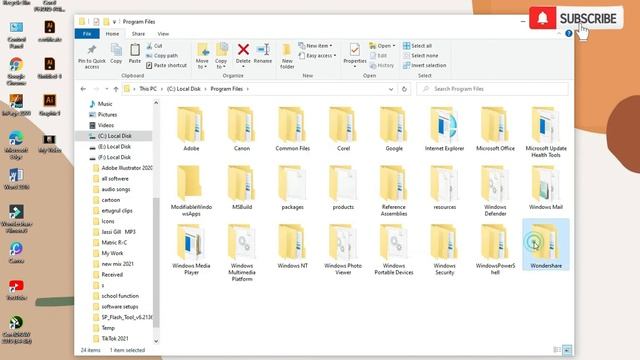The height and width of the screenshot is (360, 640).
Task: Switch to the Share ribbon tab
Action: click(138, 34)
